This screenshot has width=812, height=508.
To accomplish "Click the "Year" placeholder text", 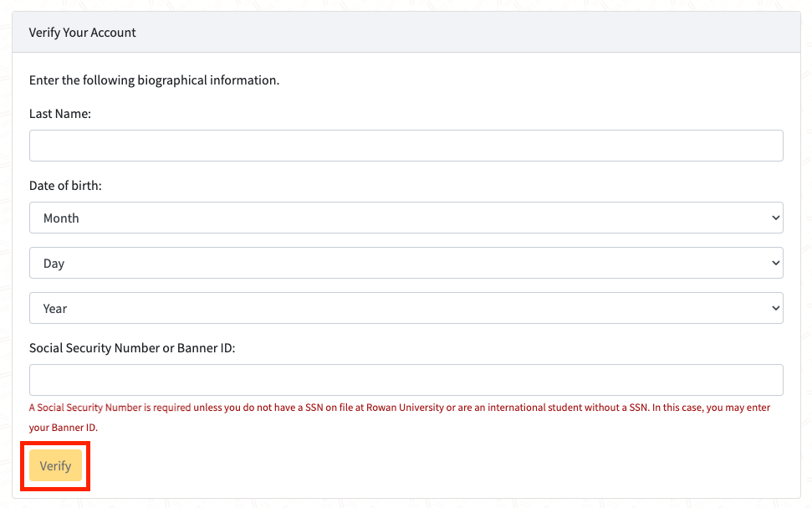I will (55, 309).
